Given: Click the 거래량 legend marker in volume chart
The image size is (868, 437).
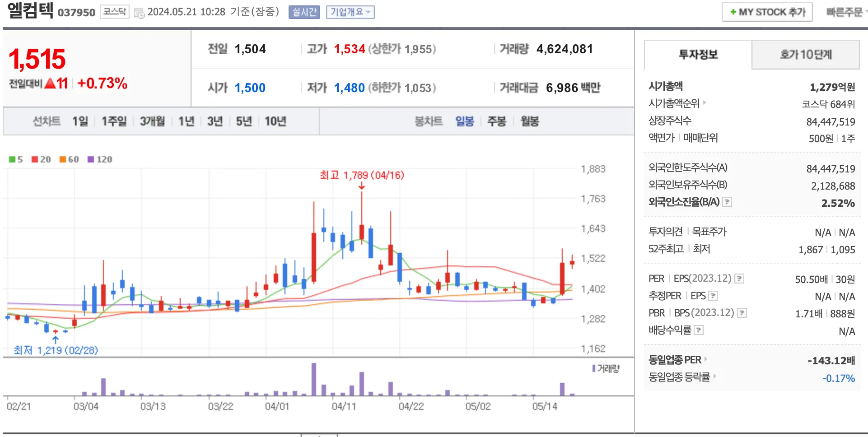Looking at the screenshot, I should pos(594,368).
